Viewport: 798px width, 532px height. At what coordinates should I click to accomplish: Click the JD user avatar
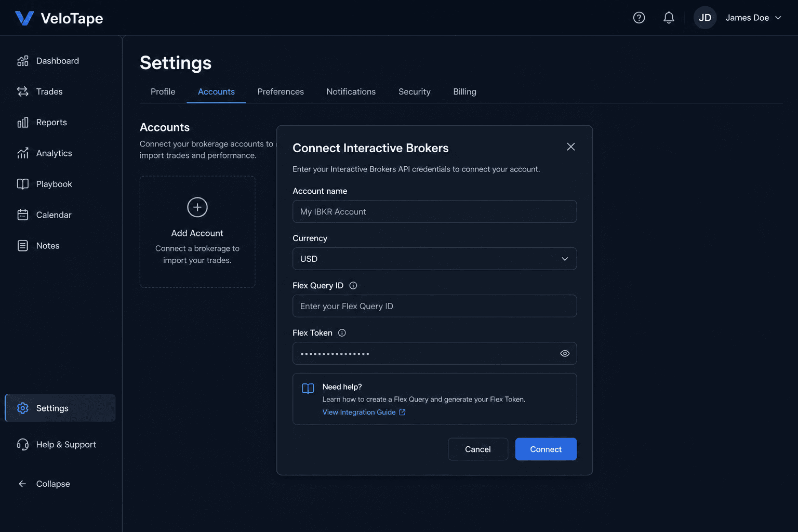705,18
